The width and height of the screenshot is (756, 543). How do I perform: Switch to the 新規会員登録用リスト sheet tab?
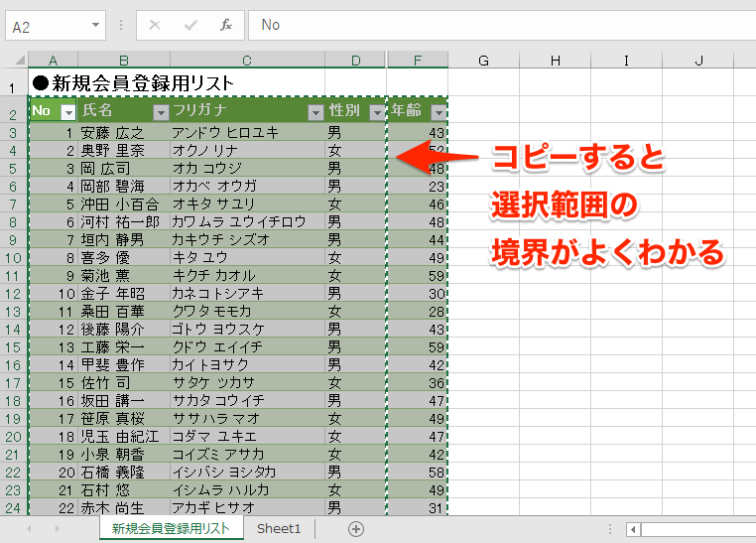point(171,528)
